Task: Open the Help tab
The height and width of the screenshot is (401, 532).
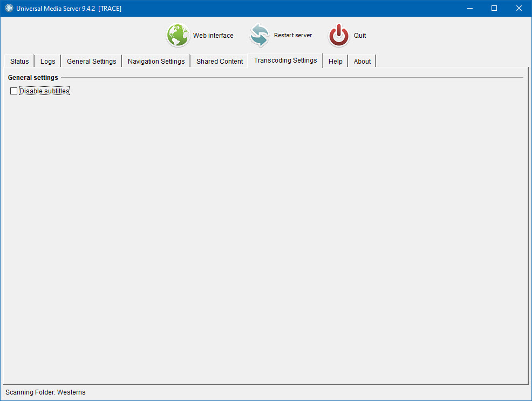Action: (335, 62)
